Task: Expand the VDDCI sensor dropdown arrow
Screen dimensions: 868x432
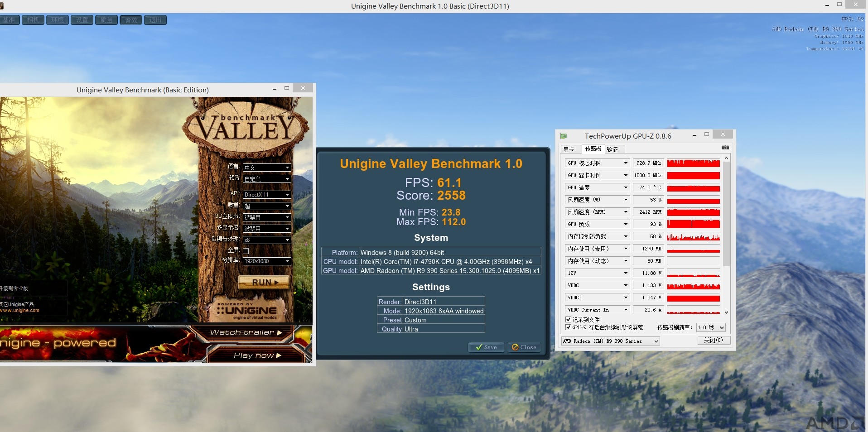Action: click(x=626, y=298)
